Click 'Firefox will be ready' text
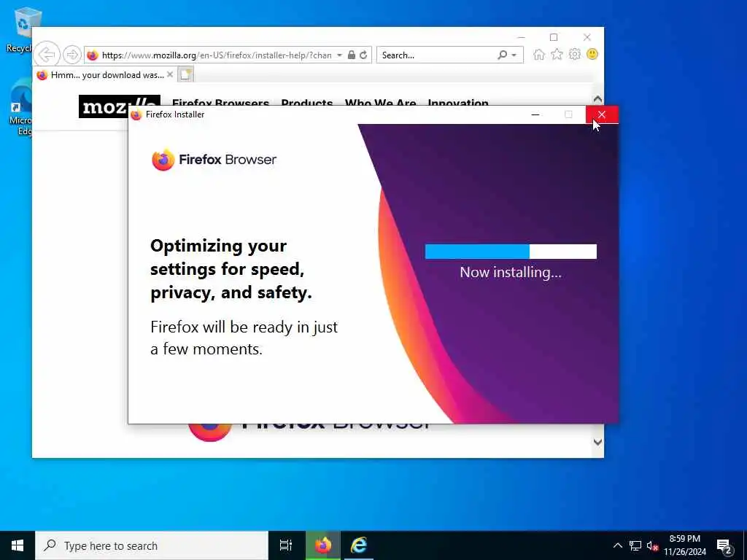747x560 pixels. (244, 338)
